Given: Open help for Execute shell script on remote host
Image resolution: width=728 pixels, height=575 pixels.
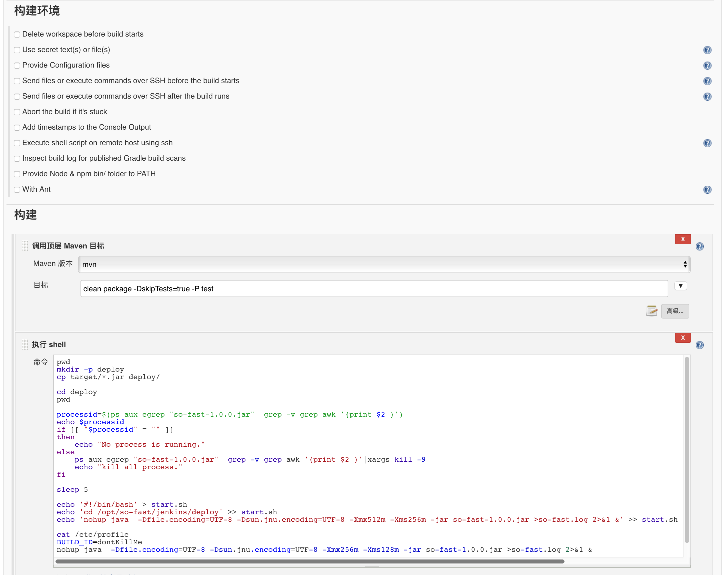Looking at the screenshot, I should point(707,143).
